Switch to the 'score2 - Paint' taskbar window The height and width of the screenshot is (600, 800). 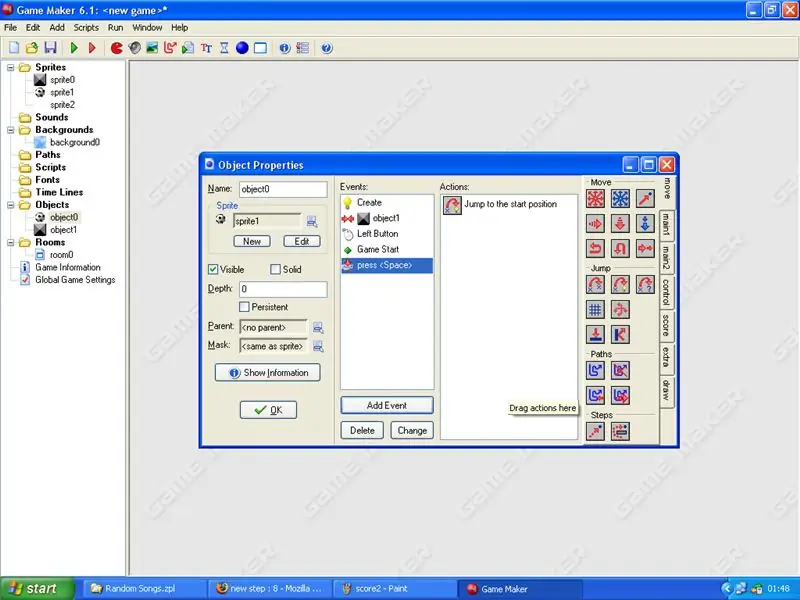[394, 588]
